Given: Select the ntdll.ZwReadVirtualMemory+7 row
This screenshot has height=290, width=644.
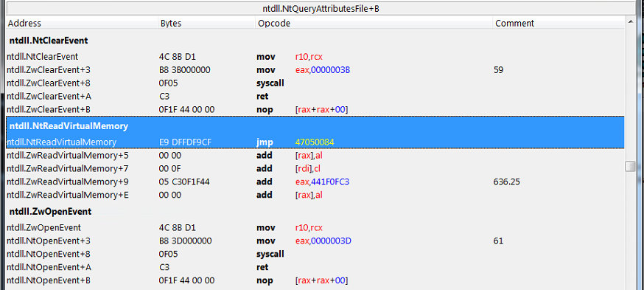Looking at the screenshot, I should (x=315, y=169).
